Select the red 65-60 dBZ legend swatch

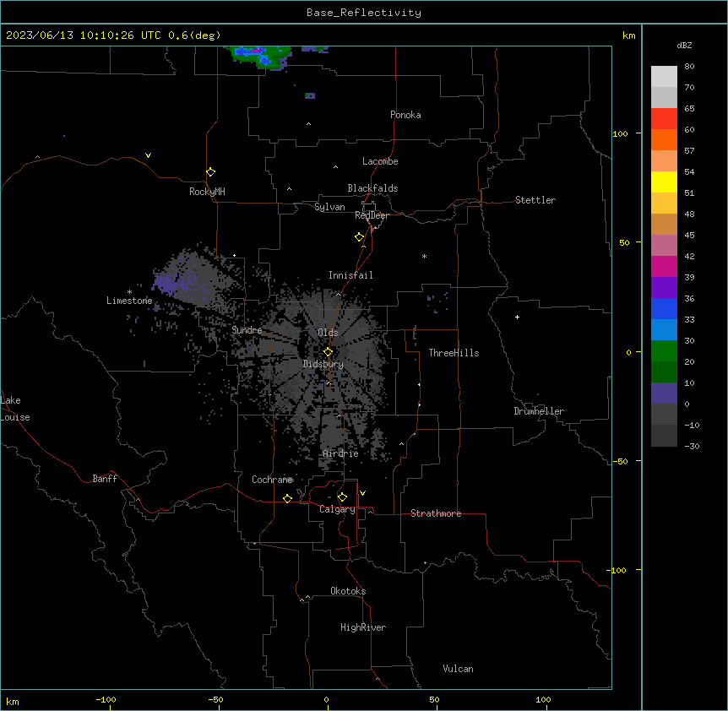point(664,119)
